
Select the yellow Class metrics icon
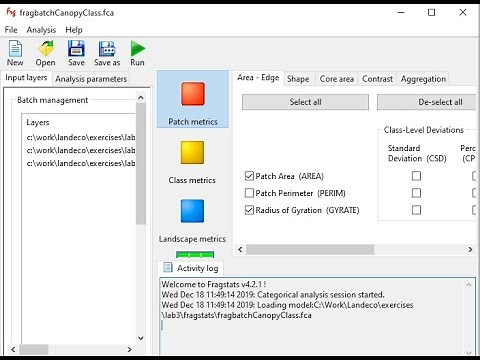[x=192, y=152]
